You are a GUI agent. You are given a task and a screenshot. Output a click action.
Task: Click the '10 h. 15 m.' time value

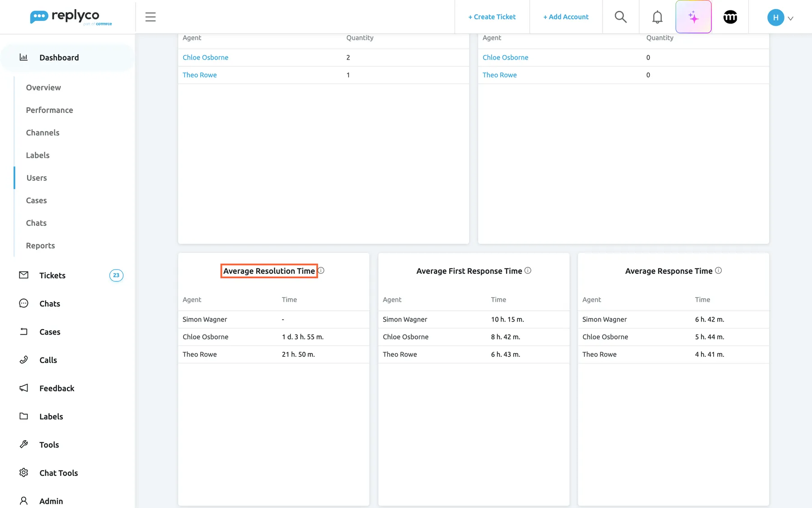click(x=507, y=319)
